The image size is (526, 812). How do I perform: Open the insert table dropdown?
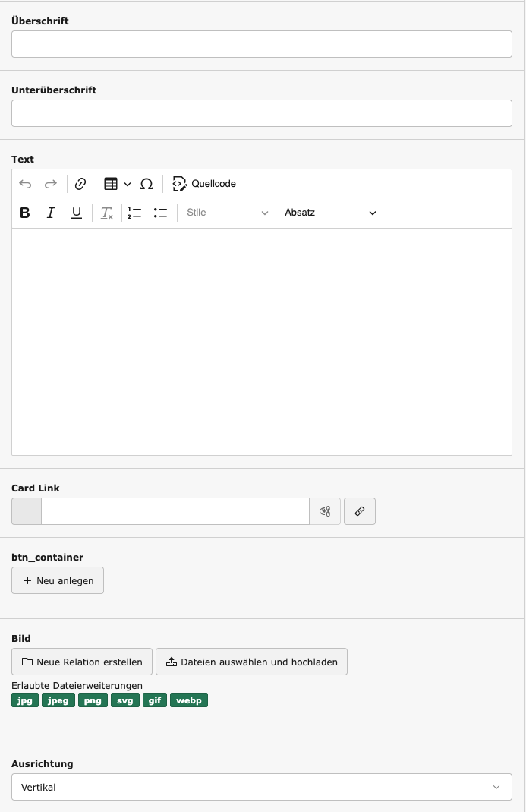pyautogui.click(x=118, y=184)
